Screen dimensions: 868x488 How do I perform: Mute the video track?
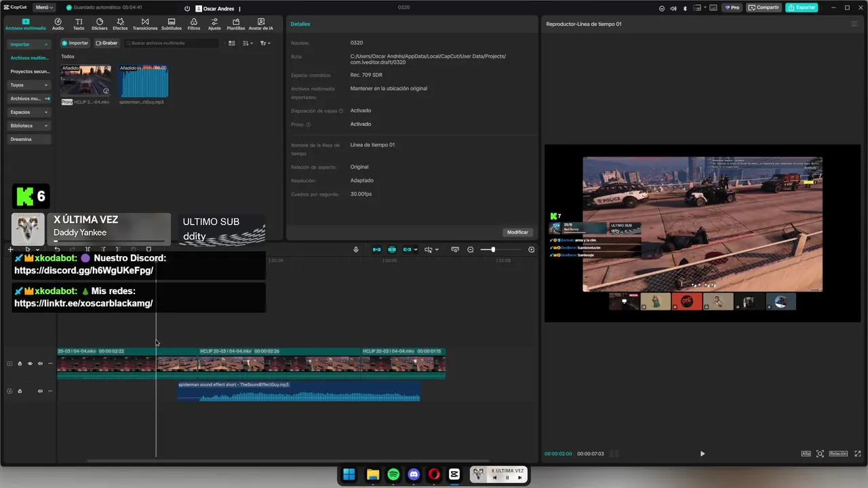pyautogui.click(x=40, y=363)
